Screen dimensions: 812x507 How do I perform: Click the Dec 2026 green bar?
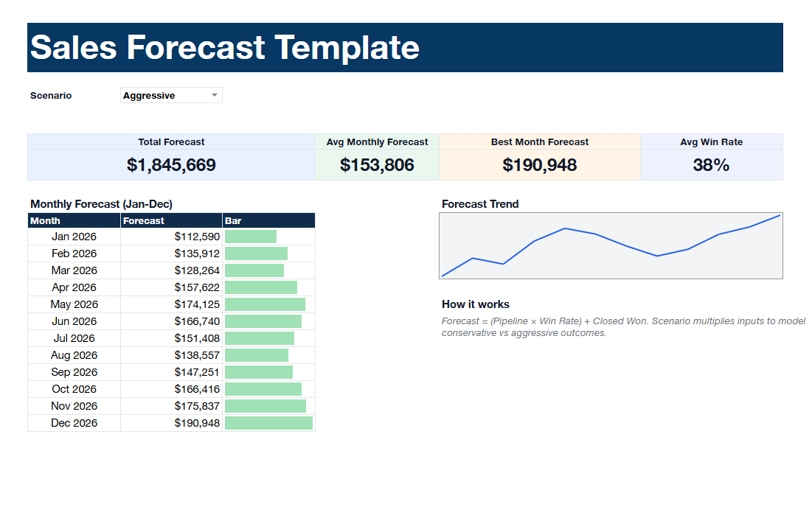268,423
